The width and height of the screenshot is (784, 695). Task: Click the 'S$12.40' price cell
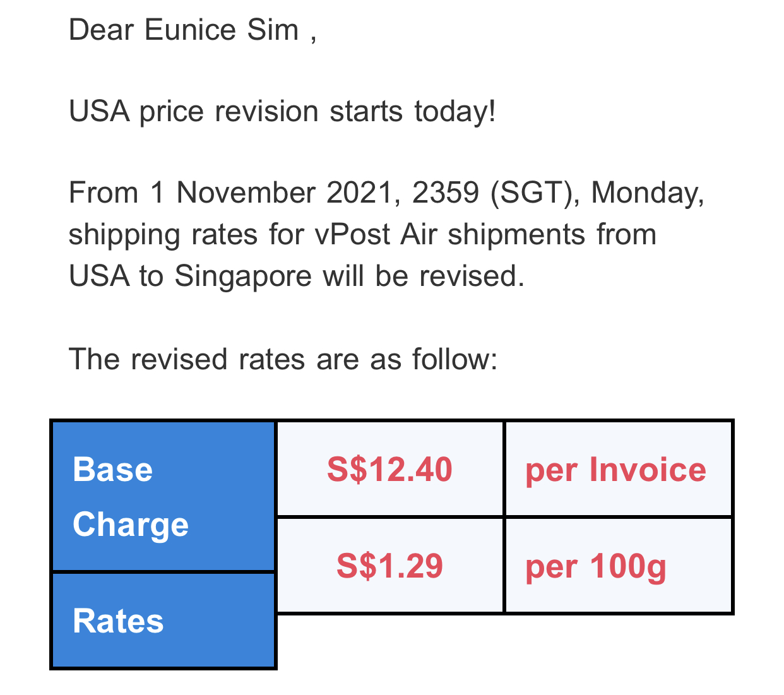390,469
